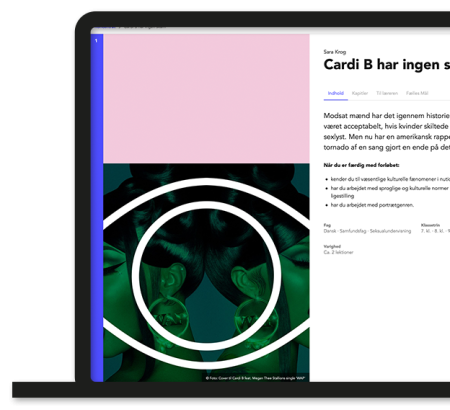Click the 'Når du er færdig' heading
Image resolution: width=450 pixels, height=410 pixels.
[361, 165]
